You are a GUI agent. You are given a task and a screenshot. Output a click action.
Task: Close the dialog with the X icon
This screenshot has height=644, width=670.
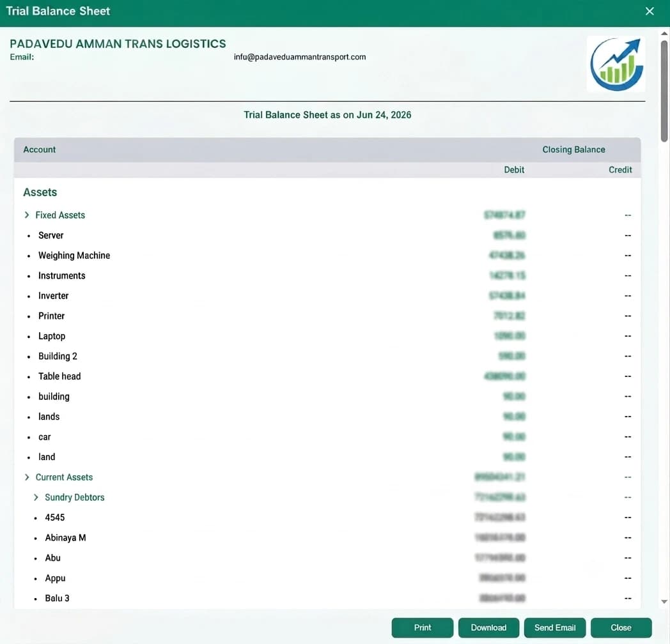point(650,11)
